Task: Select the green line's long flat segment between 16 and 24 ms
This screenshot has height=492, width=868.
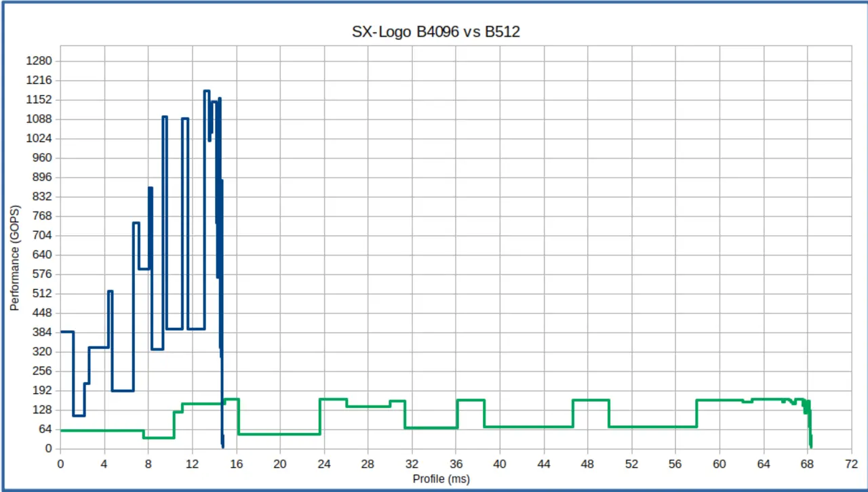Action: [x=279, y=434]
